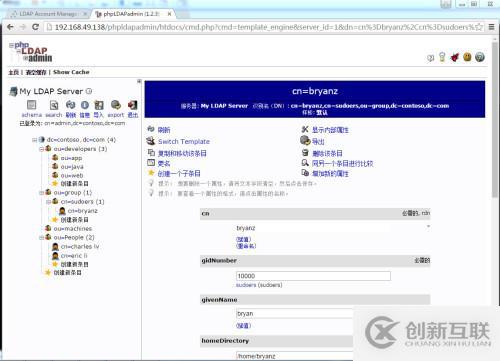
Task: Click the logout icon in server toolbar
Action: click(132, 105)
